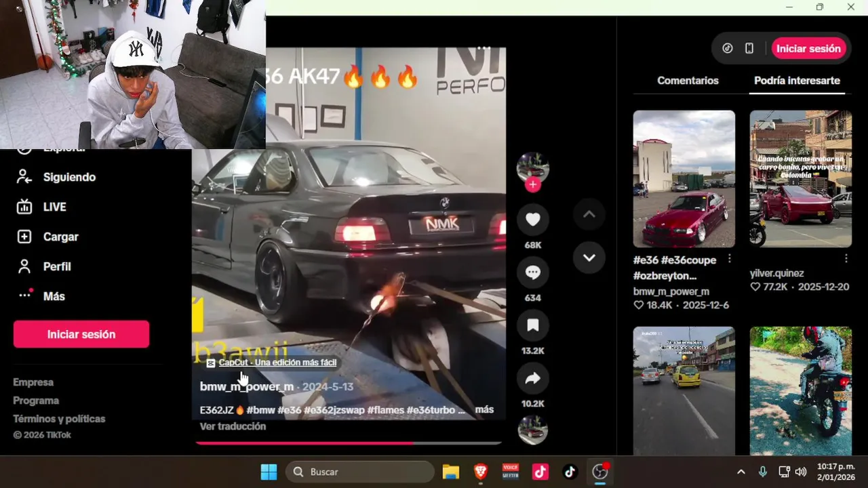Go to previous video with up chevron

click(589, 214)
